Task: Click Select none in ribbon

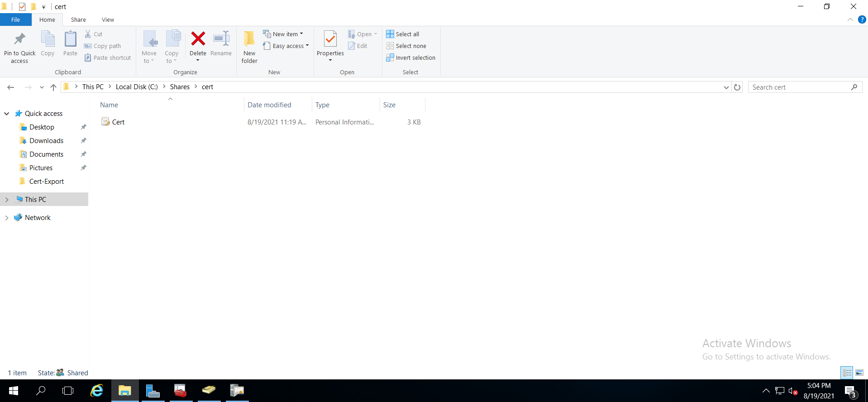Action: coord(406,46)
